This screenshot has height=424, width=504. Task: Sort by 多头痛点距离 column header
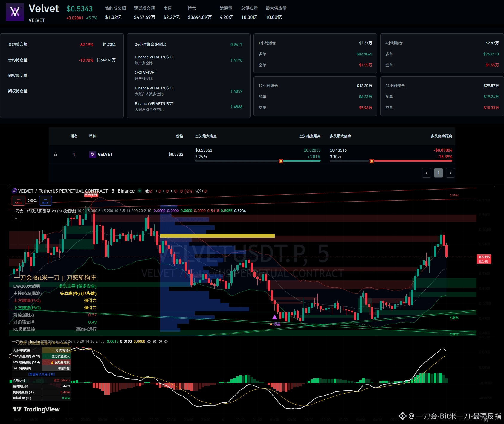[x=442, y=136]
